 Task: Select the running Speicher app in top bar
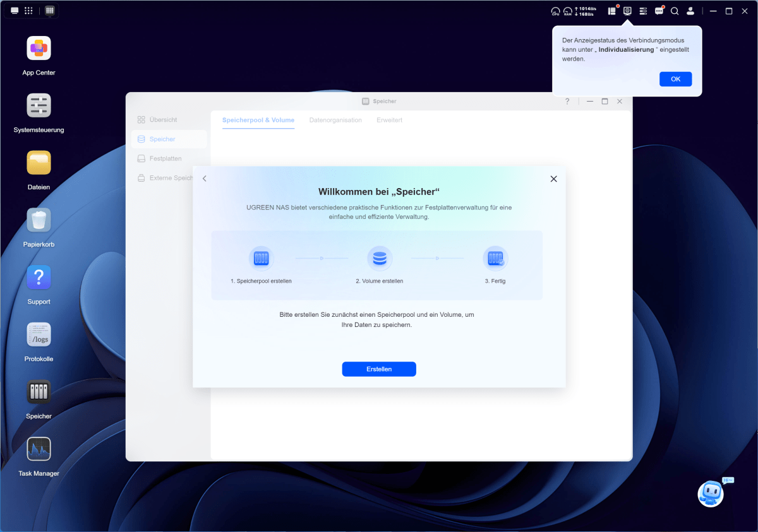click(50, 11)
